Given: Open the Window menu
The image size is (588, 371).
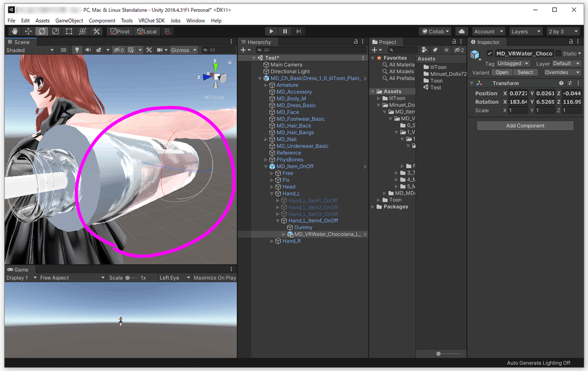Looking at the screenshot, I should point(196,21).
